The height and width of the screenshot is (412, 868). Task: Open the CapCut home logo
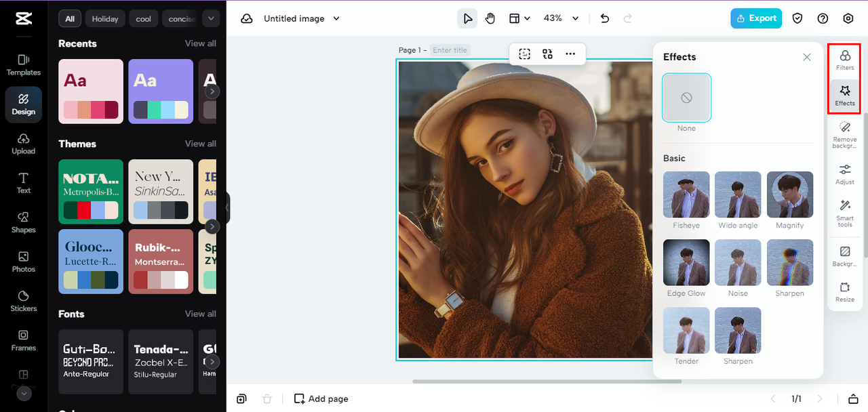point(24,18)
